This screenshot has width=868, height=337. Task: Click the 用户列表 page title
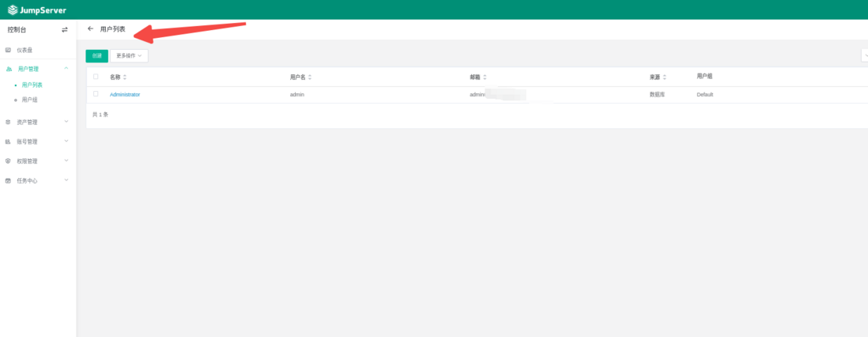coord(113,29)
